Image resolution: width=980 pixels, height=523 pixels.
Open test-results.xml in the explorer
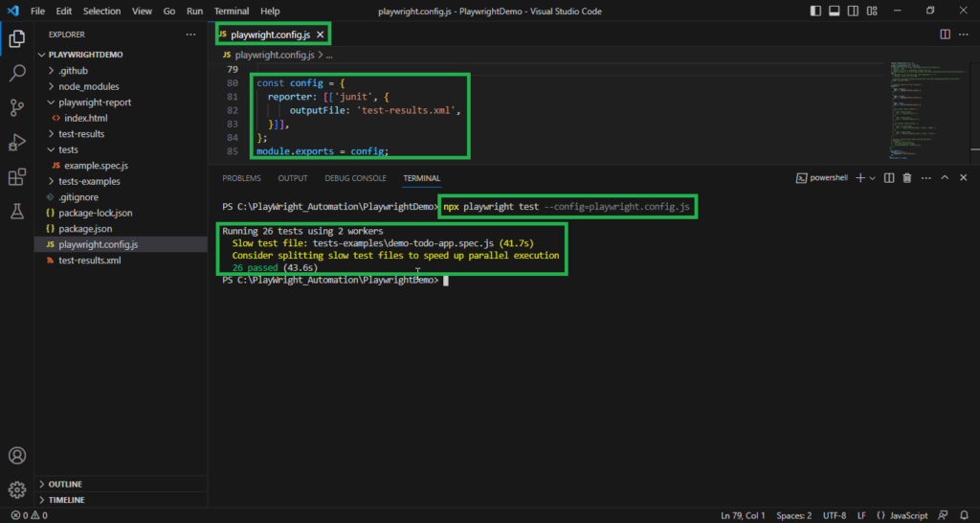[89, 261]
